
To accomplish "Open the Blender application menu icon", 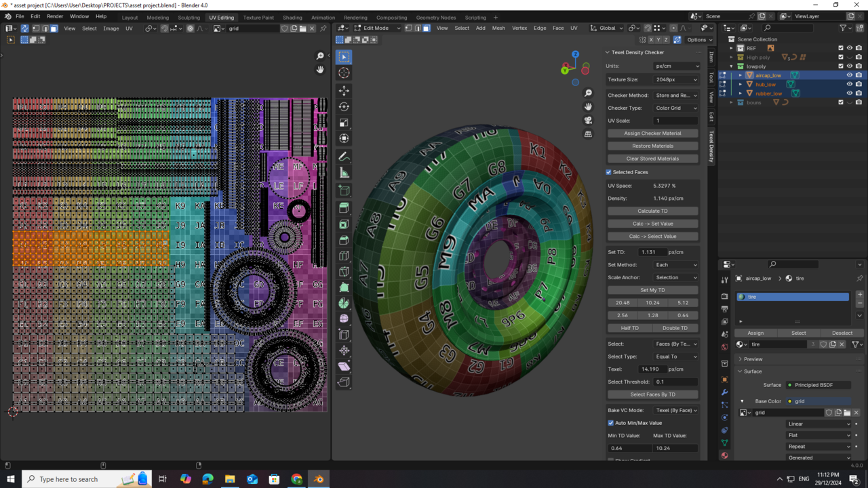I will [x=7, y=16].
